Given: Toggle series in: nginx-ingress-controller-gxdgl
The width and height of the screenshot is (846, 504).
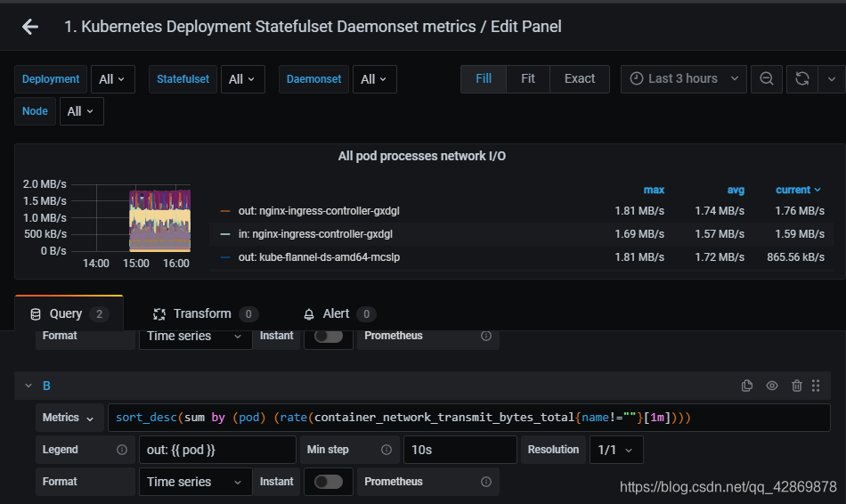Looking at the screenshot, I should 315,234.
